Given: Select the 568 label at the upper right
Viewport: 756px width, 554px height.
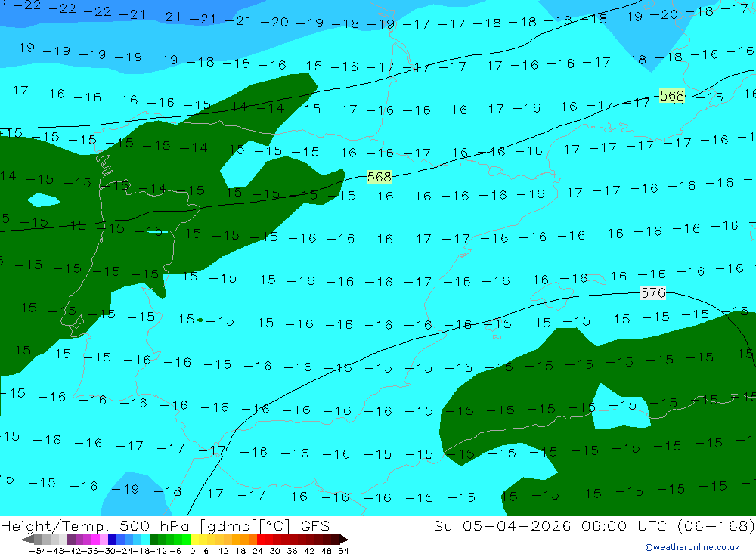Looking at the screenshot, I should click(672, 95).
